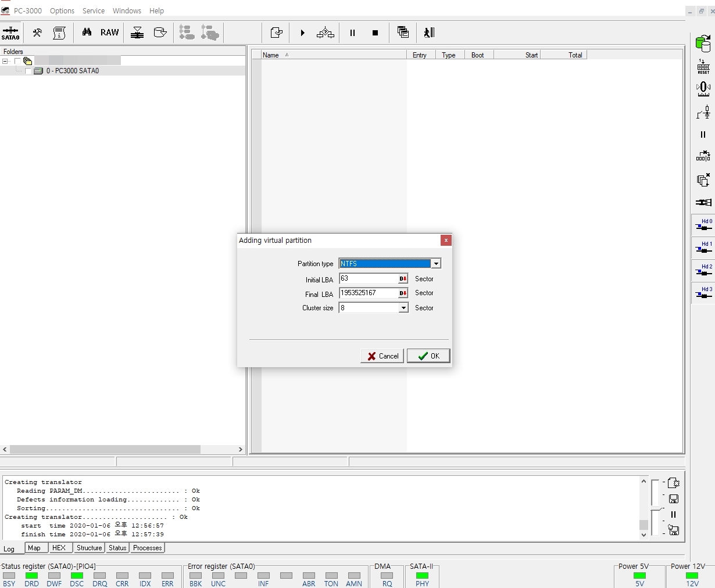Click the zero calibration sidebar icon

tap(703, 89)
